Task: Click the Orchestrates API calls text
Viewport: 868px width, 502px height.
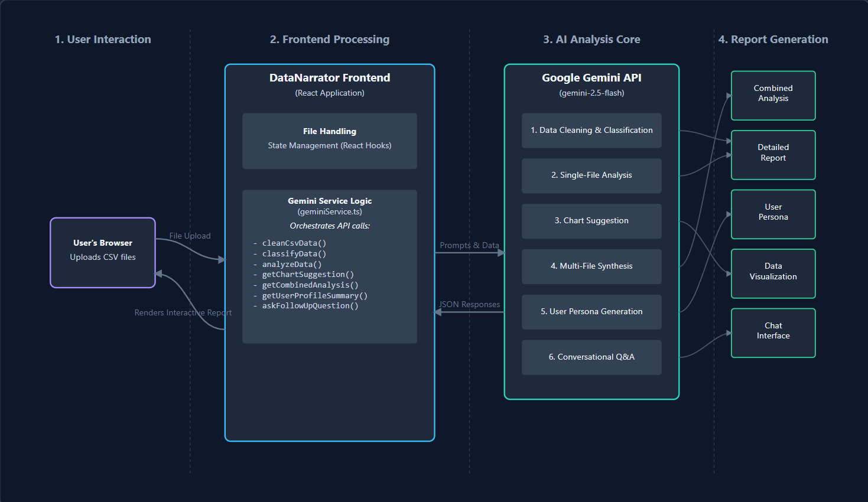Action: 330,226
